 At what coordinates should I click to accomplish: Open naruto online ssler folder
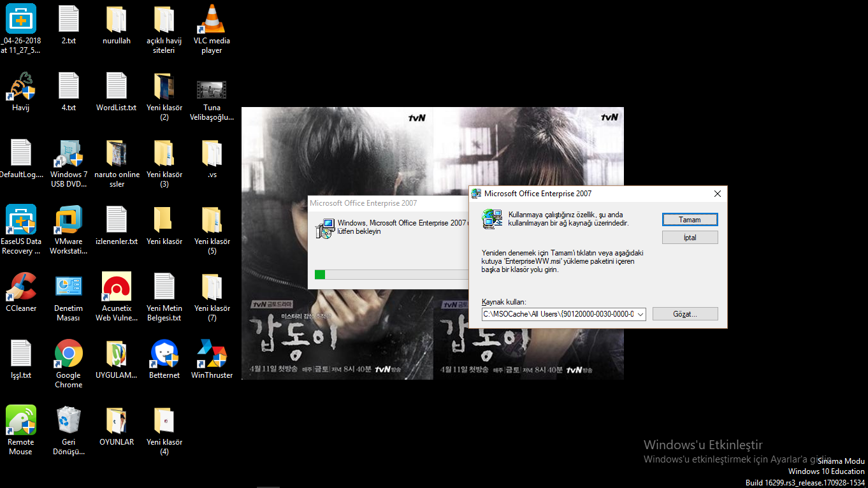coord(117,164)
